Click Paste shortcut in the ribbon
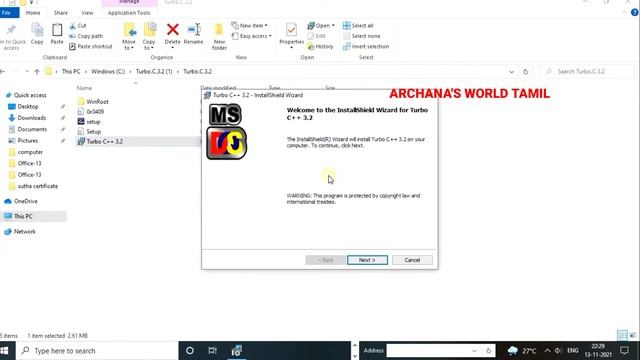Viewport: 640px width, 360px height. click(x=90, y=47)
